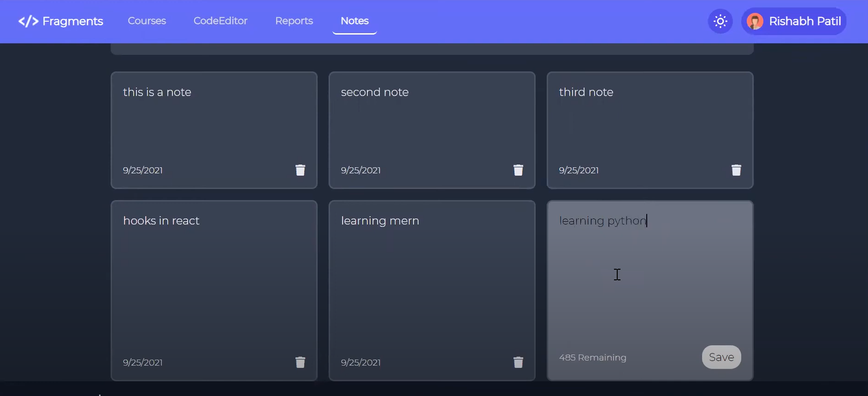The height and width of the screenshot is (396, 868).
Task: Toggle light/dark theme with sun button
Action: 720,21
